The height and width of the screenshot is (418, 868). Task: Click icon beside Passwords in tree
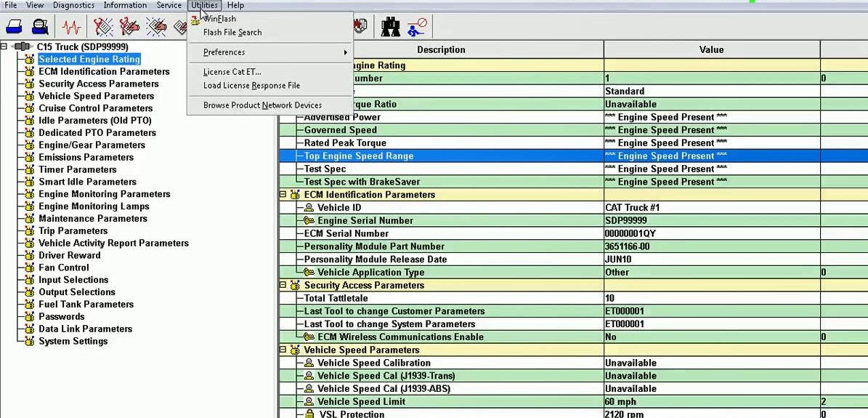[29, 316]
